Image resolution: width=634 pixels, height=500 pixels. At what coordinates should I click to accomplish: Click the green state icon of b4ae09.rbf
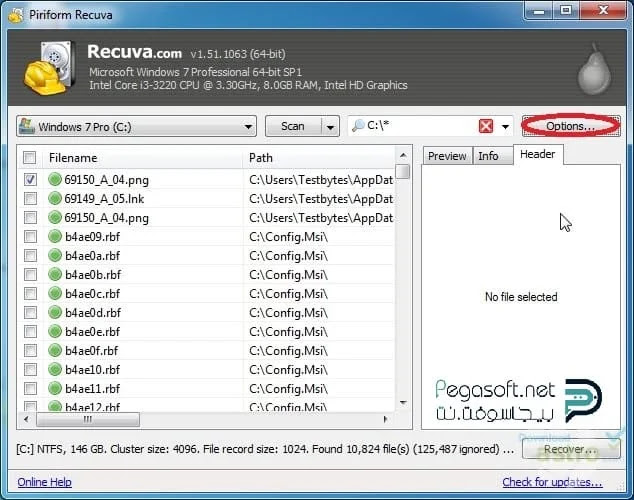[55, 236]
